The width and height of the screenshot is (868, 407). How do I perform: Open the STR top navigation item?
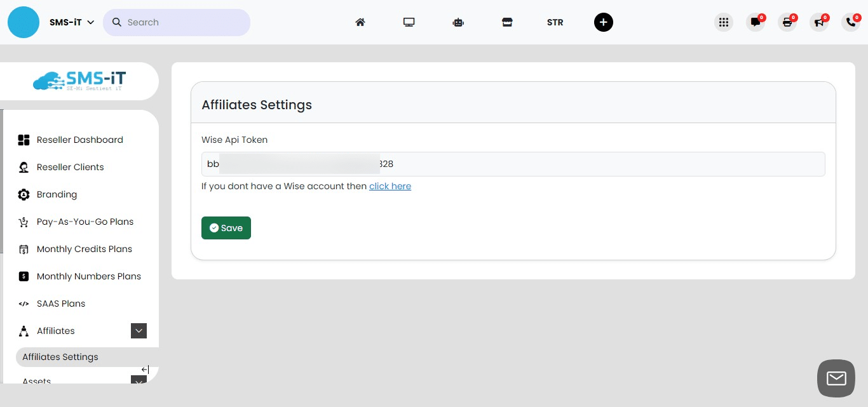(555, 22)
